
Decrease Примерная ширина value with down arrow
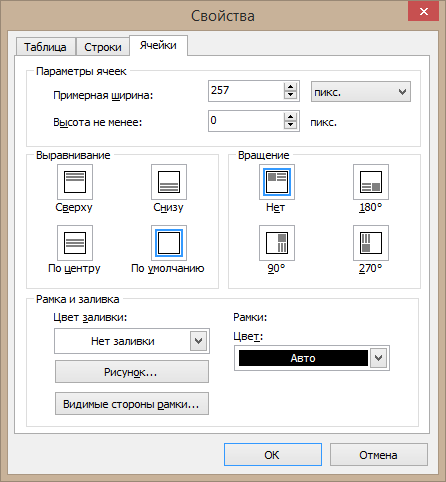[x=290, y=95]
